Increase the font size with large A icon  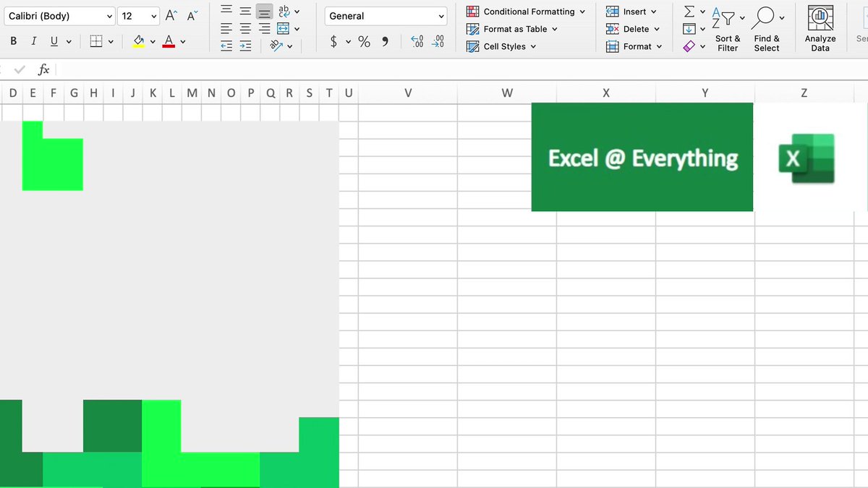[171, 15]
